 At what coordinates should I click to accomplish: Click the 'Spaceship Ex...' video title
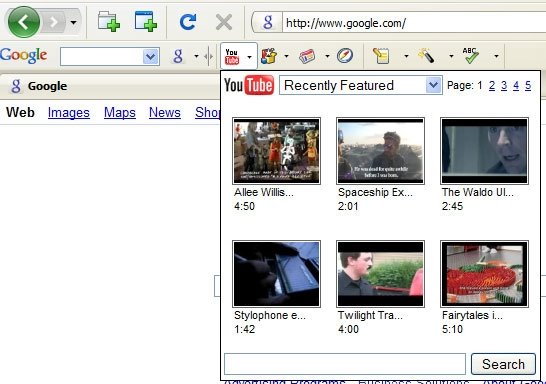(375, 192)
